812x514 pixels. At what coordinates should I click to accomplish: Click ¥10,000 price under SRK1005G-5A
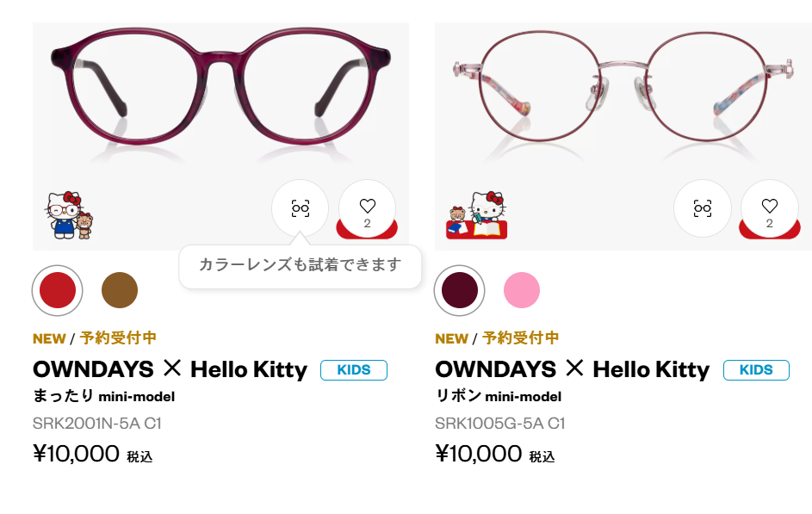[x=479, y=454]
